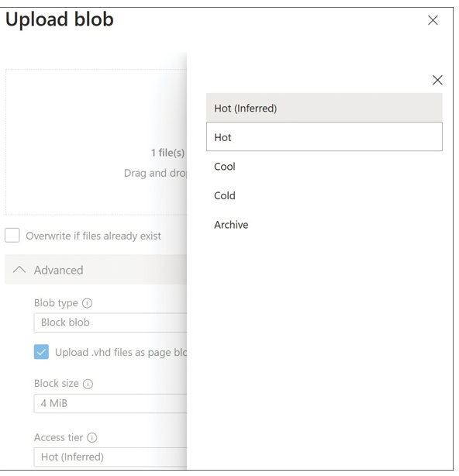Click the Blob type info icon
This screenshot has width=459, height=476.
87,303
